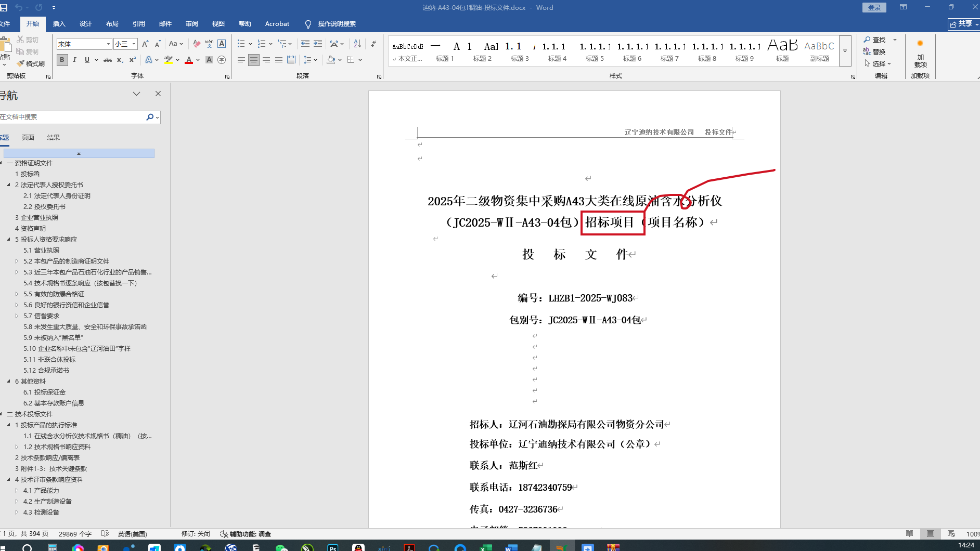Close the navigation pane
Image resolution: width=980 pixels, height=551 pixels.
(x=158, y=94)
